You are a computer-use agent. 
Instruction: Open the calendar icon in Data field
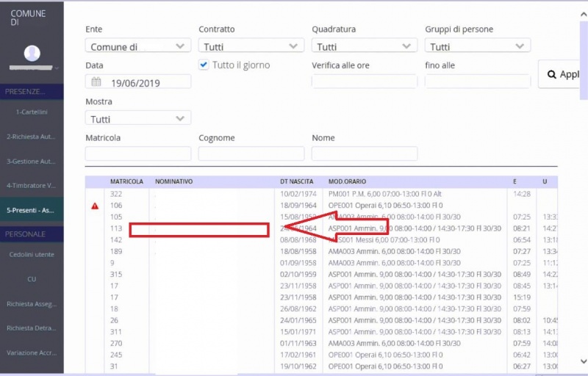point(96,82)
